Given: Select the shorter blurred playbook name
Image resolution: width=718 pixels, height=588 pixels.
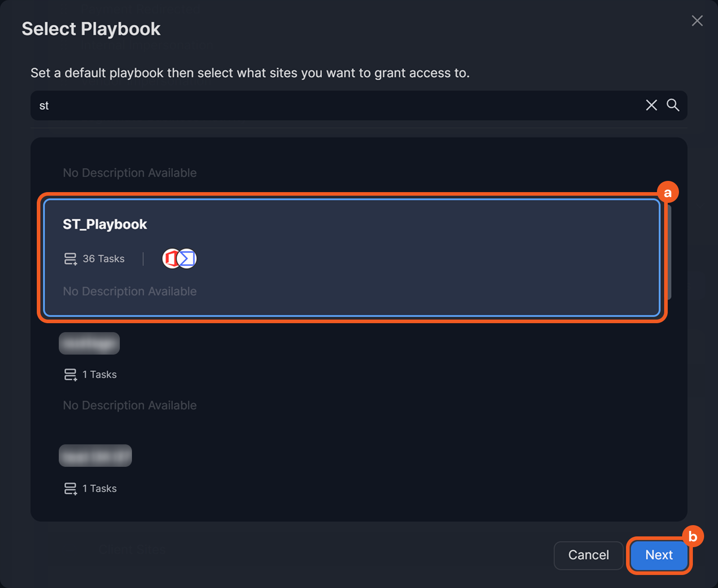Looking at the screenshot, I should [89, 343].
